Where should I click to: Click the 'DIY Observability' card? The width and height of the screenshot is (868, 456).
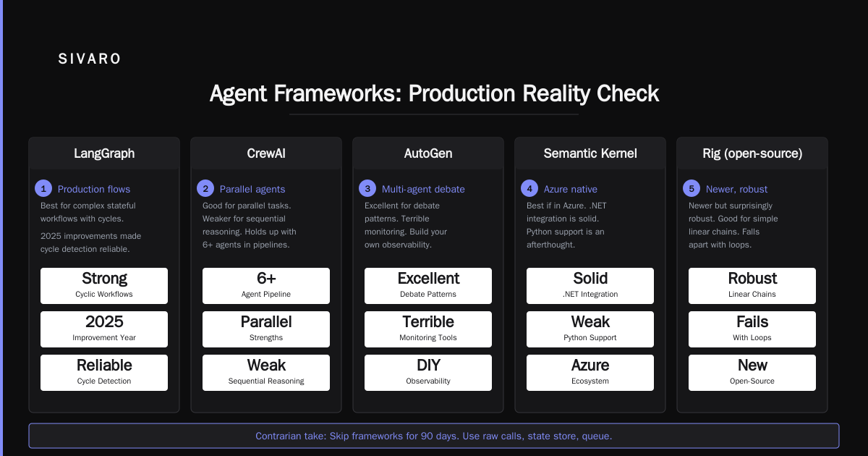[x=428, y=373]
